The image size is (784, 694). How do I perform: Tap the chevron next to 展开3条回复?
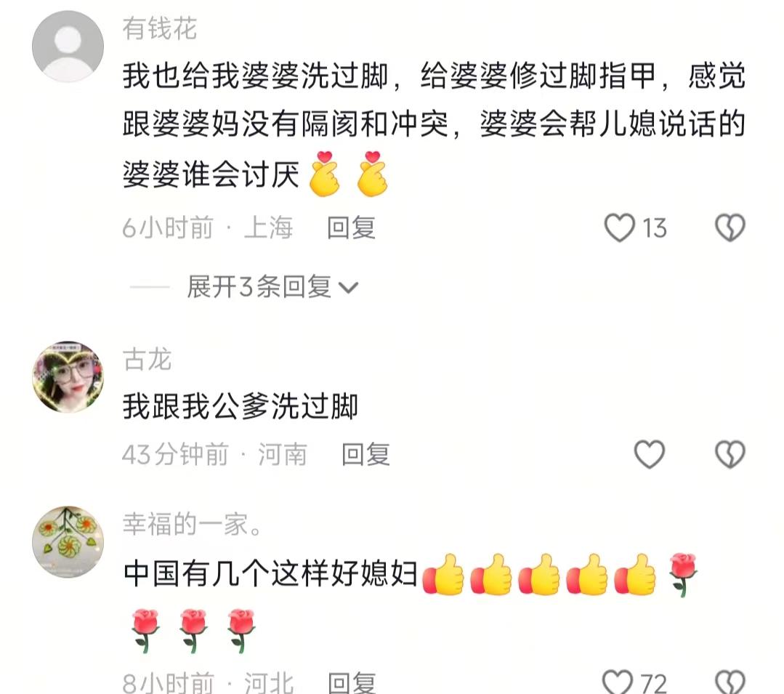(349, 288)
